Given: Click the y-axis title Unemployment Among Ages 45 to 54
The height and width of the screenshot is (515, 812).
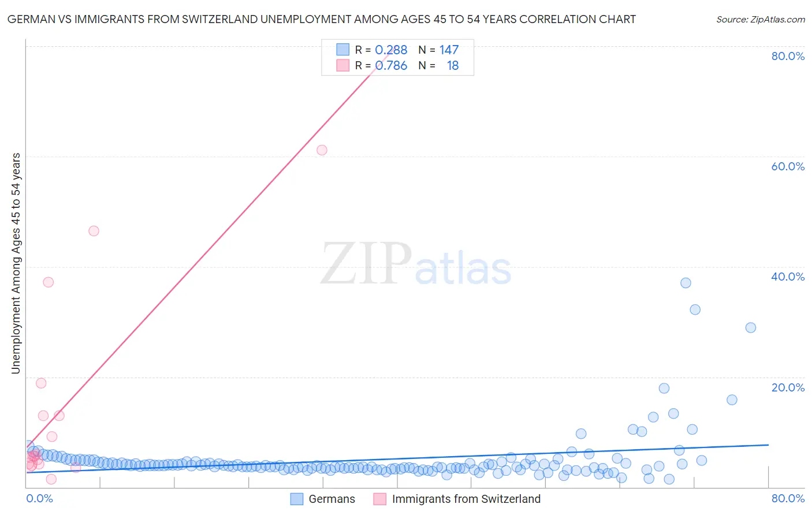Looking at the screenshot, I should tap(16, 263).
